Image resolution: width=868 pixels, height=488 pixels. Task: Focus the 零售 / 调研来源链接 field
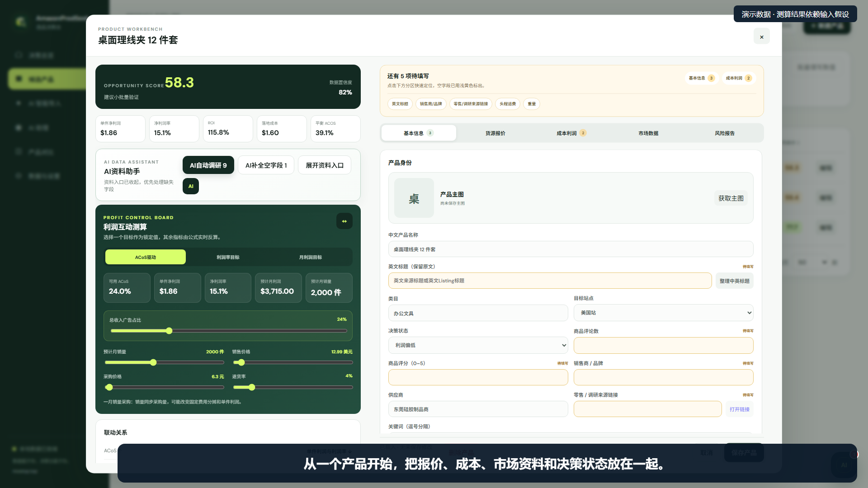(x=647, y=409)
